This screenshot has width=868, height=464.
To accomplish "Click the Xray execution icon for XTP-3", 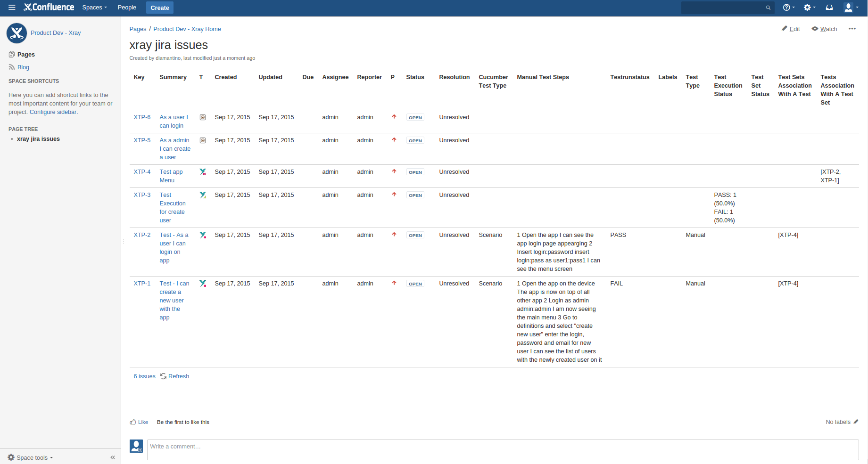I will click(x=203, y=195).
